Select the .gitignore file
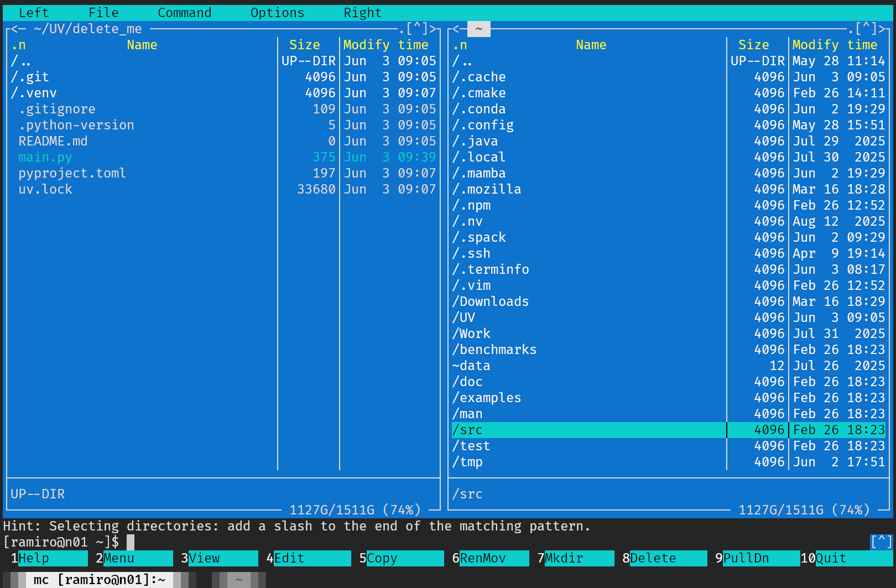896x588 pixels. click(223, 109)
